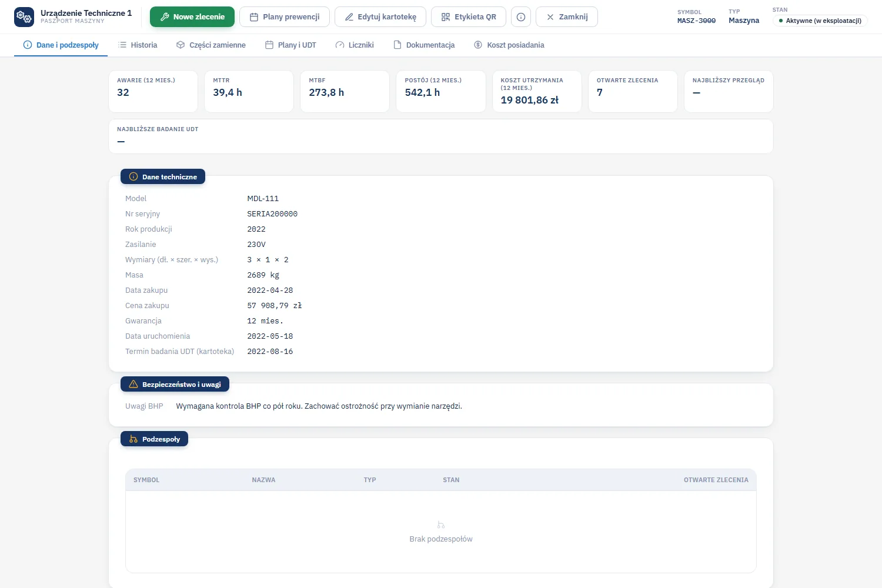
Task: Generate Etykieta QR label
Action: point(469,17)
